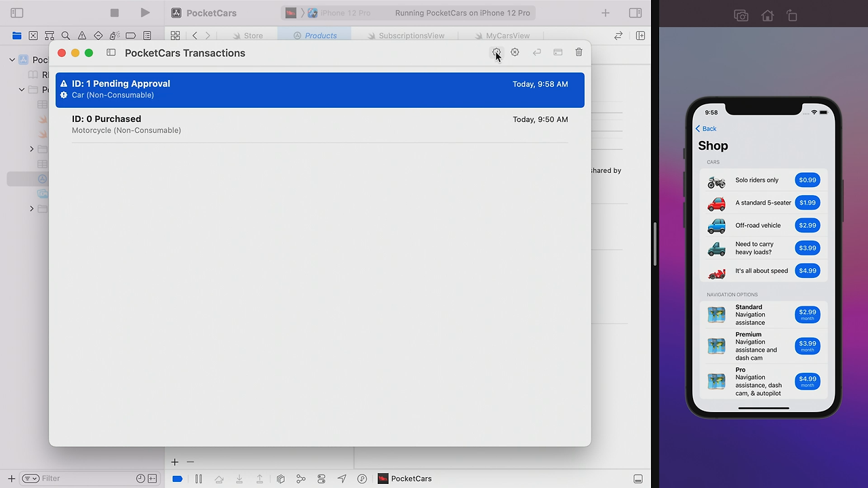Toggle the Xcode inspector panel button

[x=635, y=13]
